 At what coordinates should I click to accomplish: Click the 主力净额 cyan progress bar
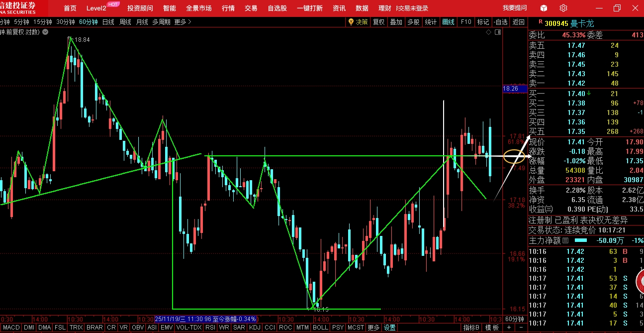click(580, 240)
